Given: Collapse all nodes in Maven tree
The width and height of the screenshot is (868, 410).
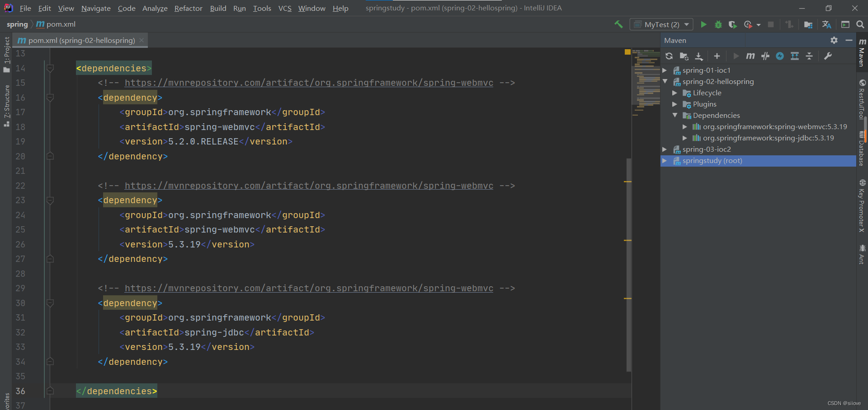Looking at the screenshot, I should tap(809, 56).
